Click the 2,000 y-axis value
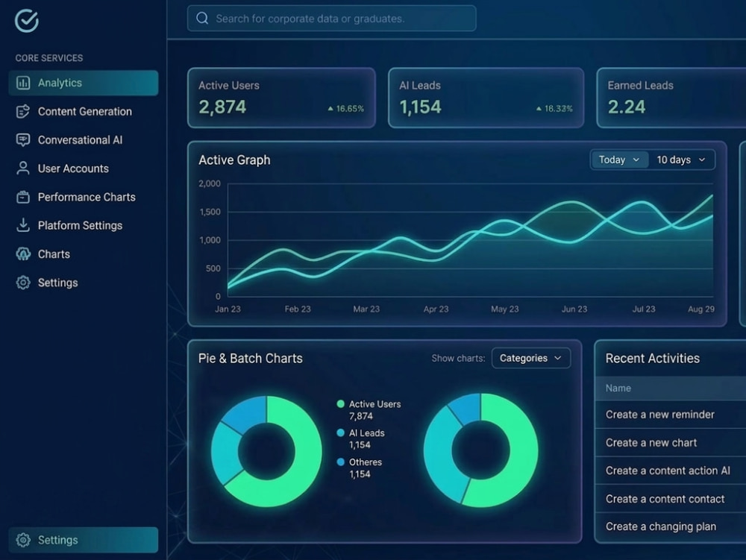 [x=210, y=183]
